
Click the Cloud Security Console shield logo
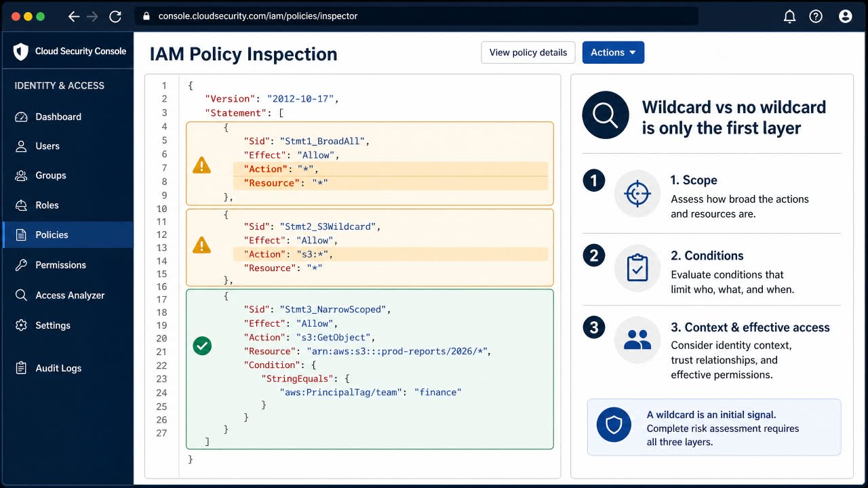(x=21, y=52)
